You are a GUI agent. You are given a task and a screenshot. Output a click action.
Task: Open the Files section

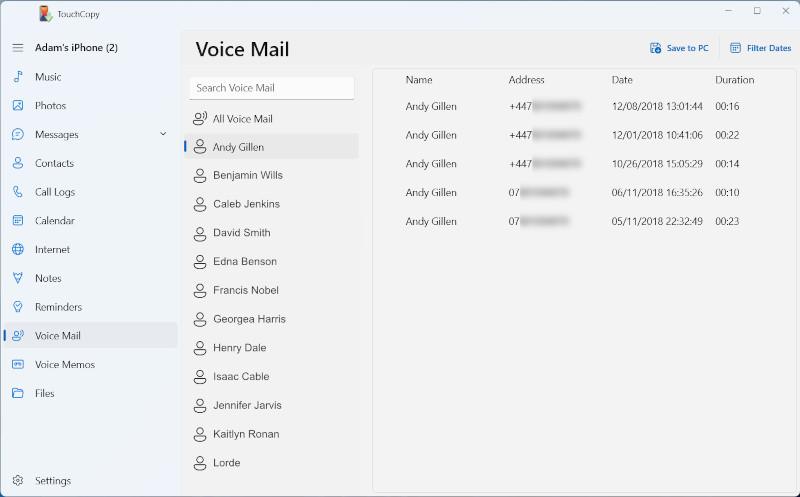tap(44, 394)
